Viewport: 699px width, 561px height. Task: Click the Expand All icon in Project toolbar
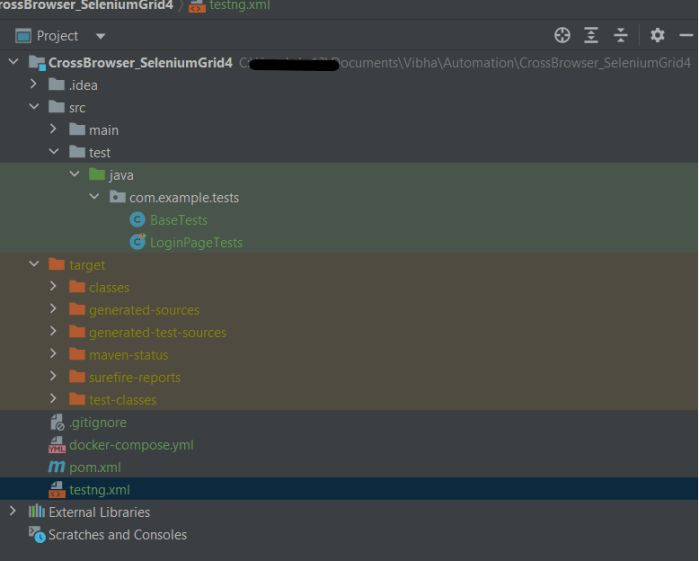pyautogui.click(x=591, y=35)
